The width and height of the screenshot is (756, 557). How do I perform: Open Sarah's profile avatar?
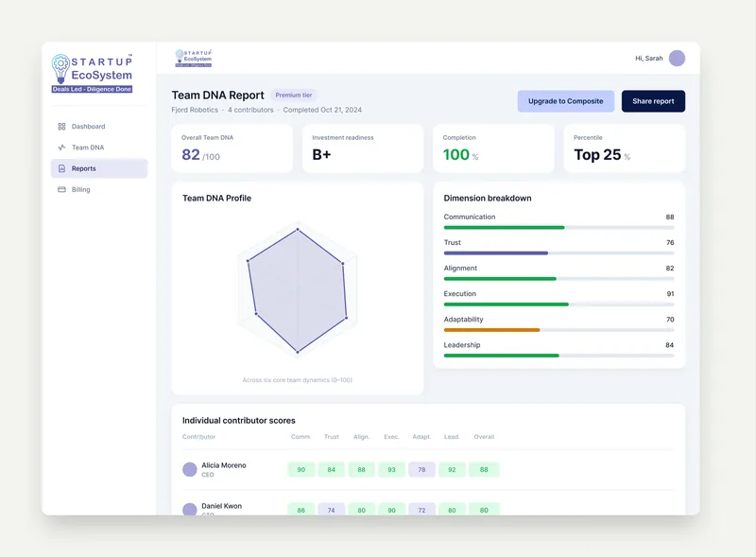pos(677,59)
